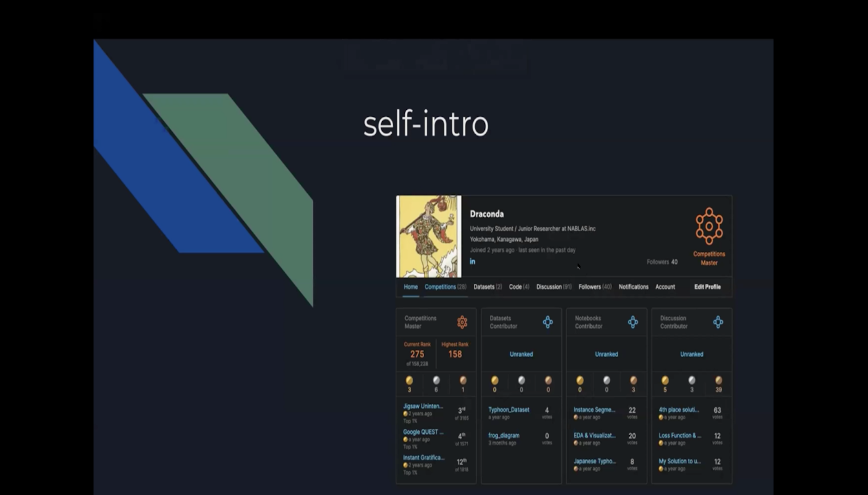Go to the Discussion (91) tab
The image size is (868, 495).
click(553, 287)
